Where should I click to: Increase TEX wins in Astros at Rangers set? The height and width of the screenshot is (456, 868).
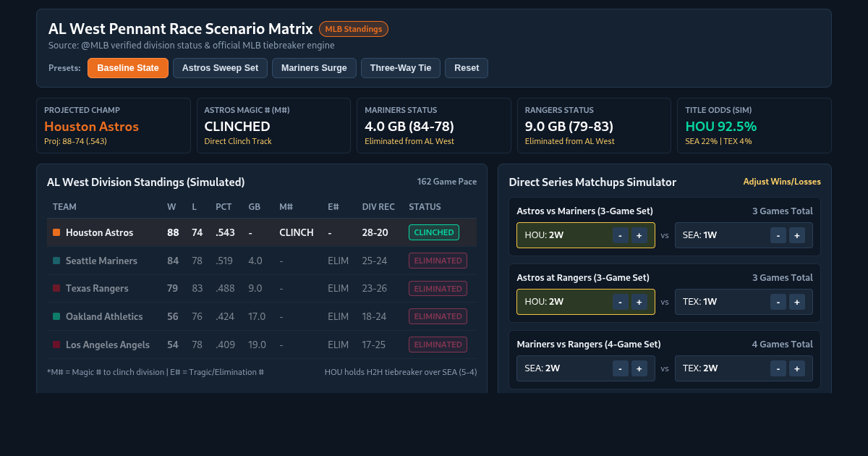(797, 302)
